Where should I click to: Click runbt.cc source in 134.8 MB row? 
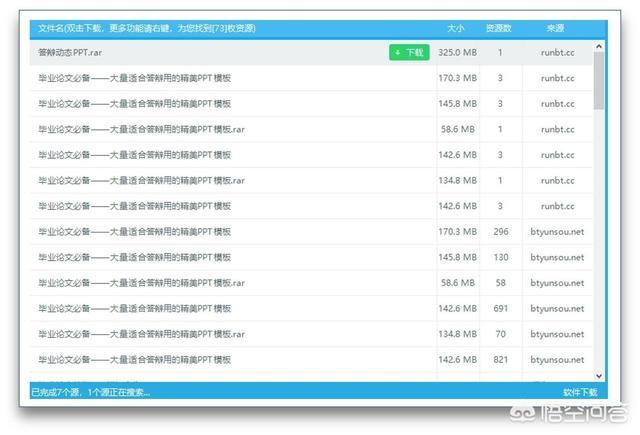[558, 180]
